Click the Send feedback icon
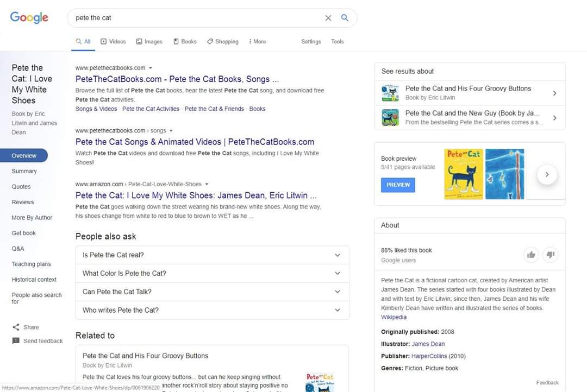Screen dimensions: 587x392 pos(16,341)
